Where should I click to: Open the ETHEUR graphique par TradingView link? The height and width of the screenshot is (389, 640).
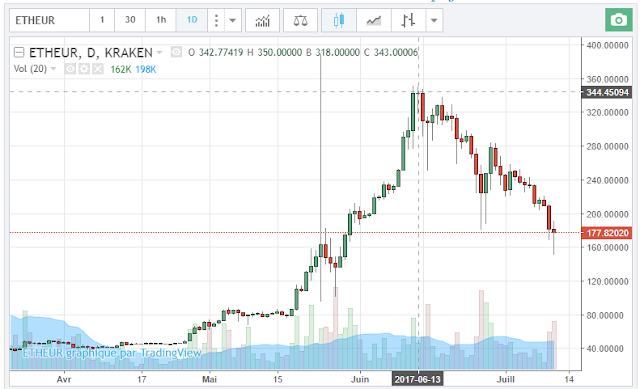coord(112,353)
